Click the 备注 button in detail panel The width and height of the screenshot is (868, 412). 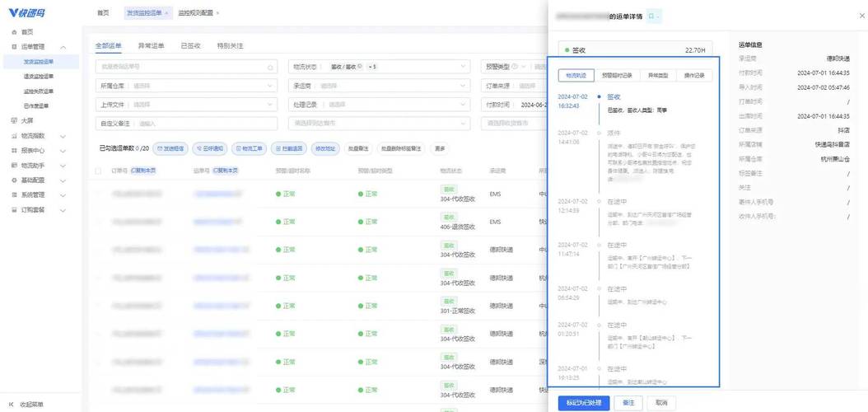click(x=628, y=403)
